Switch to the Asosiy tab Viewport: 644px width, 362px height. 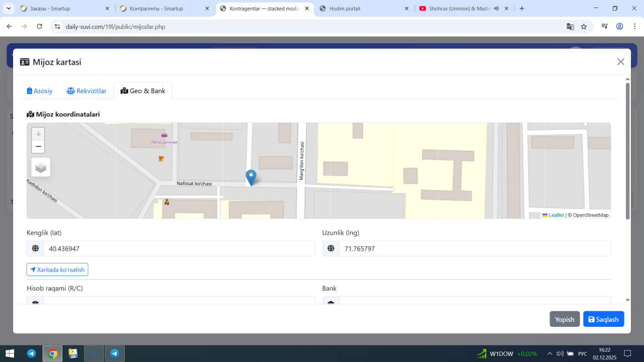coord(40,91)
